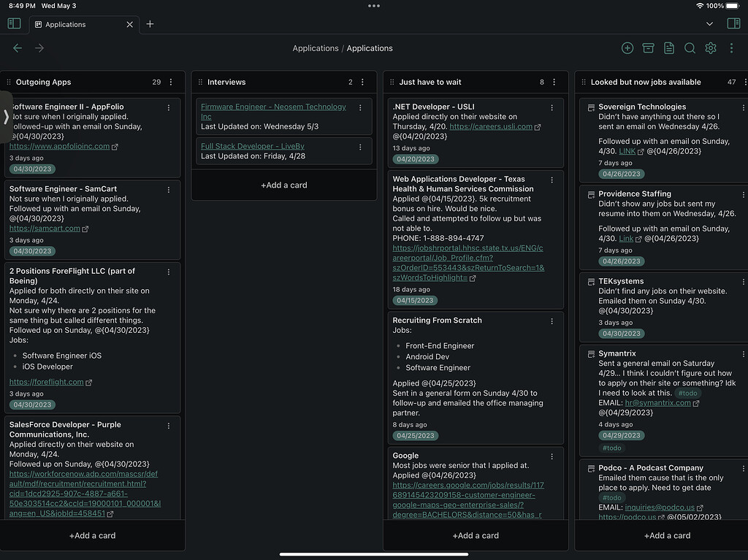Toggle the left sidebar panel icon
748x560 pixels.
tap(14, 23)
